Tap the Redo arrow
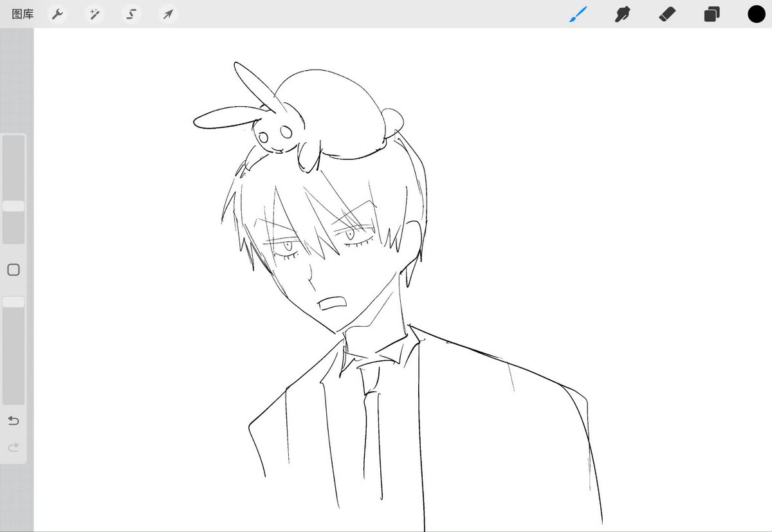772x532 pixels. (13, 448)
